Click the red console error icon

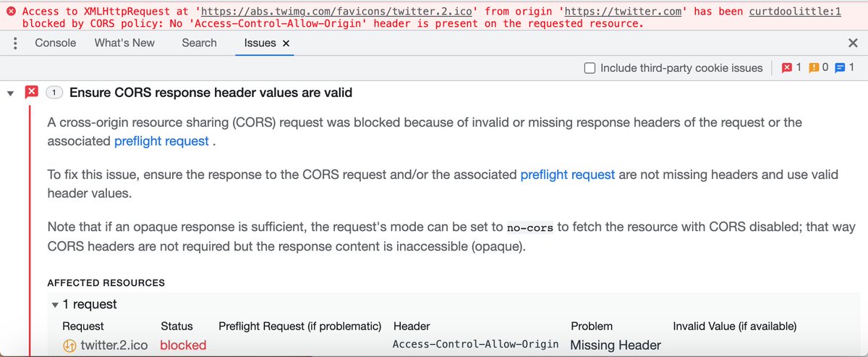(12, 12)
